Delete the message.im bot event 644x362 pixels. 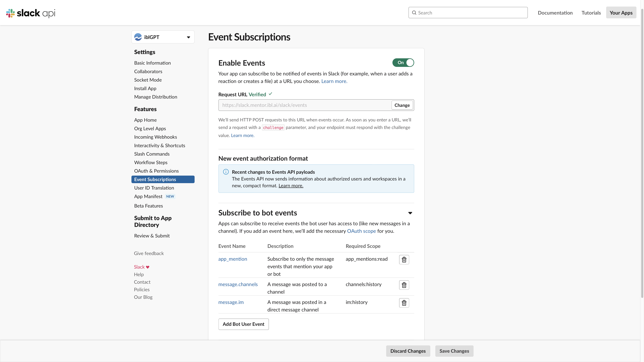tap(404, 303)
